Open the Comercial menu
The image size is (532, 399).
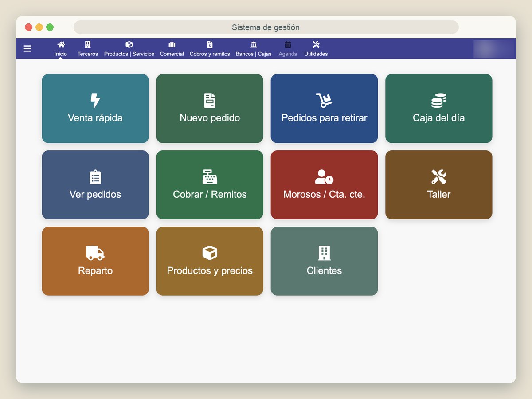click(x=172, y=49)
